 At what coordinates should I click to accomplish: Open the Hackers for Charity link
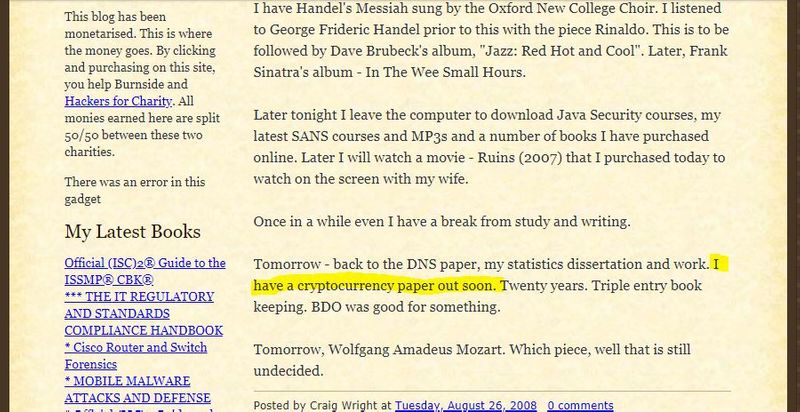coord(118,101)
